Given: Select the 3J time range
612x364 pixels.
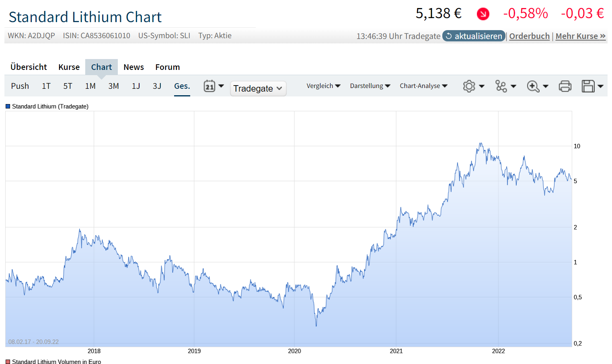Looking at the screenshot, I should pos(157,86).
